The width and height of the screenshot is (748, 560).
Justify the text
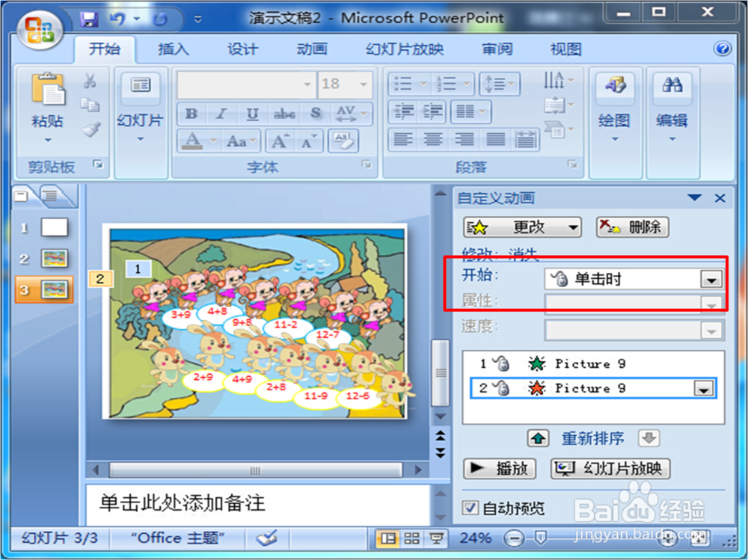pos(495,140)
